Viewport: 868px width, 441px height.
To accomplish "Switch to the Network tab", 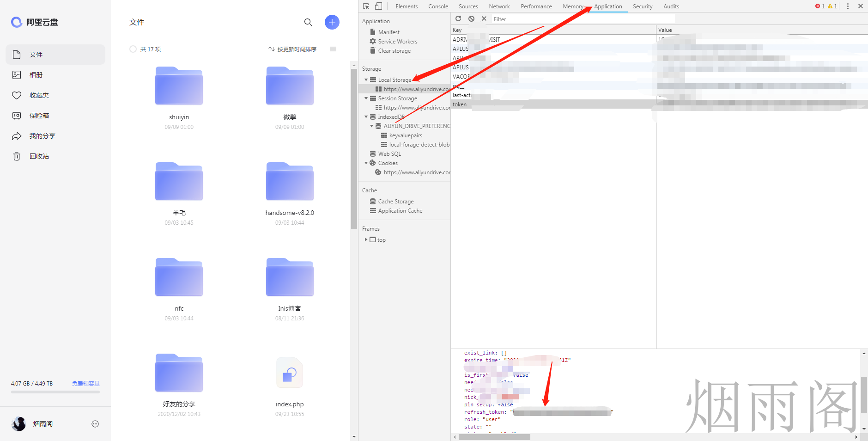I will tap(499, 6).
